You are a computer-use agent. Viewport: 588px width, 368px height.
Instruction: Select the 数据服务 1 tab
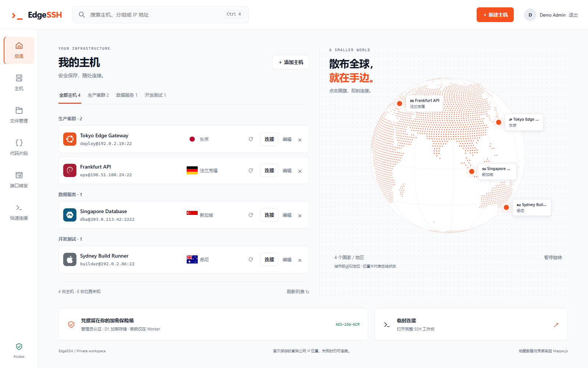(x=127, y=95)
